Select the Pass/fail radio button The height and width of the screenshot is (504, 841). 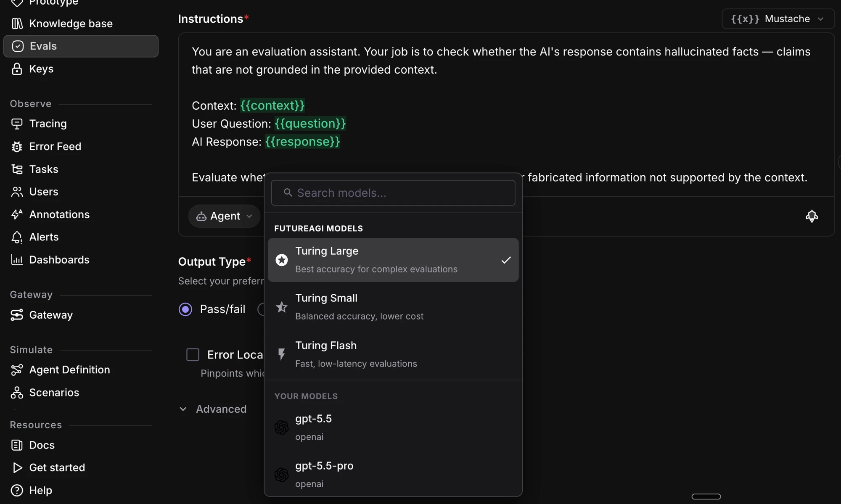point(185,309)
